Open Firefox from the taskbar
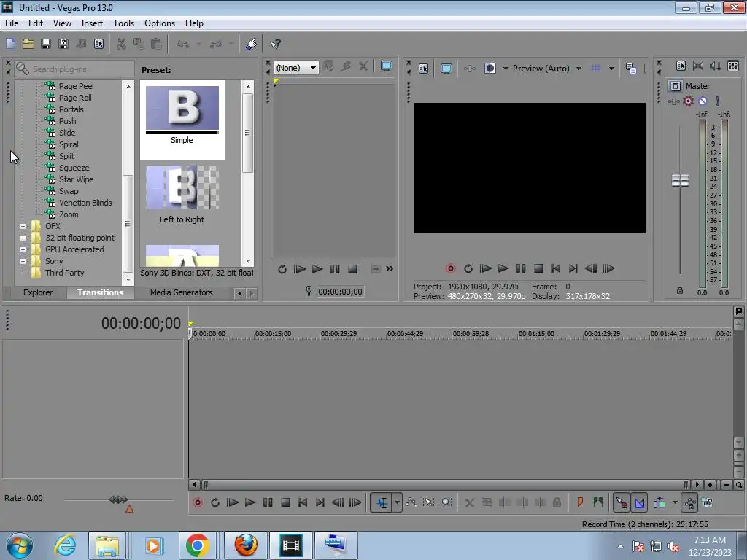Viewport: 747px width, 560px height. [x=246, y=545]
